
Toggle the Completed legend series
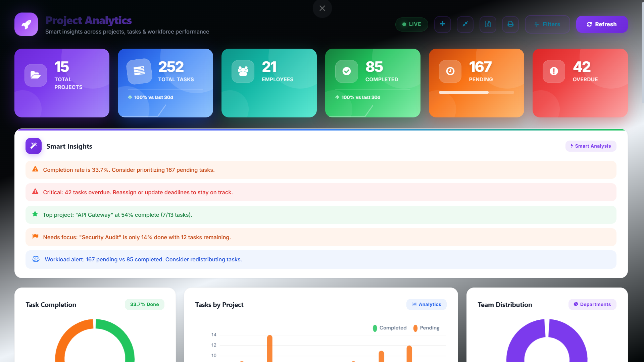tap(390, 328)
